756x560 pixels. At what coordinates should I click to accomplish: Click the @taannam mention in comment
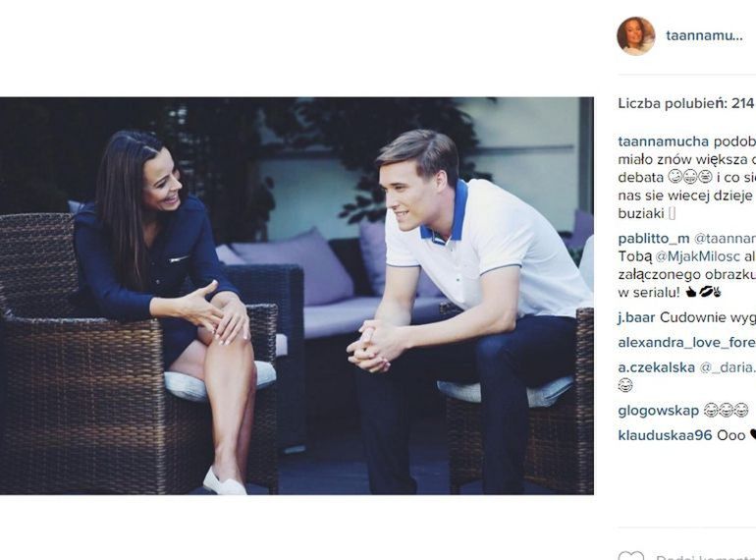pyautogui.click(x=725, y=239)
